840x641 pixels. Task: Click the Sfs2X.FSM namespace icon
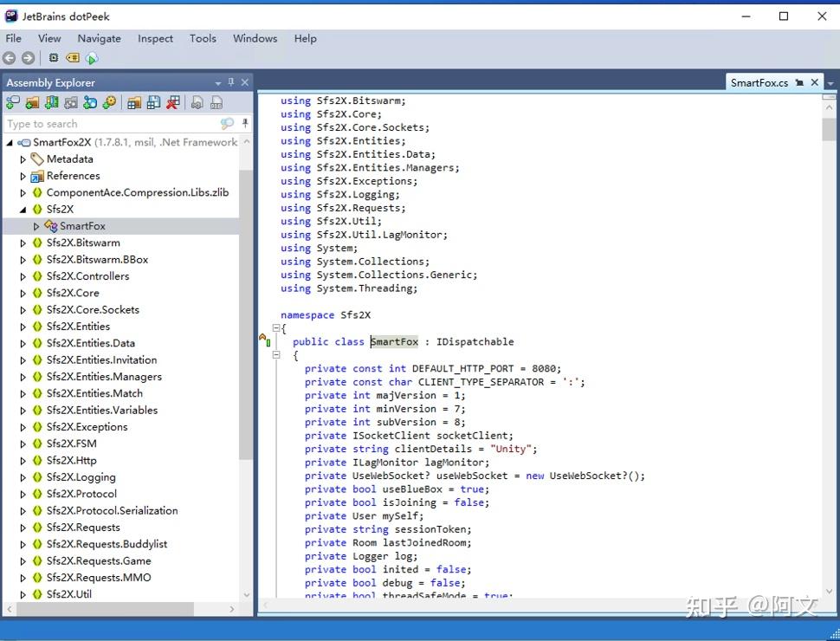point(37,444)
